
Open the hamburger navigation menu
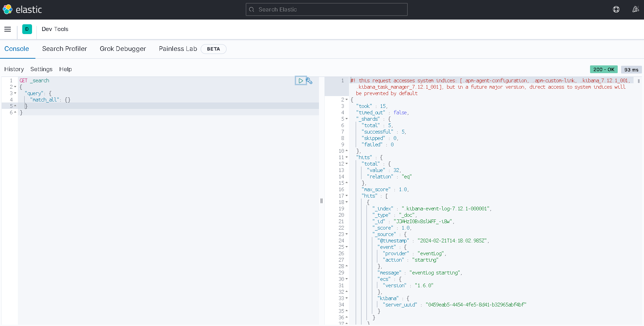7,29
